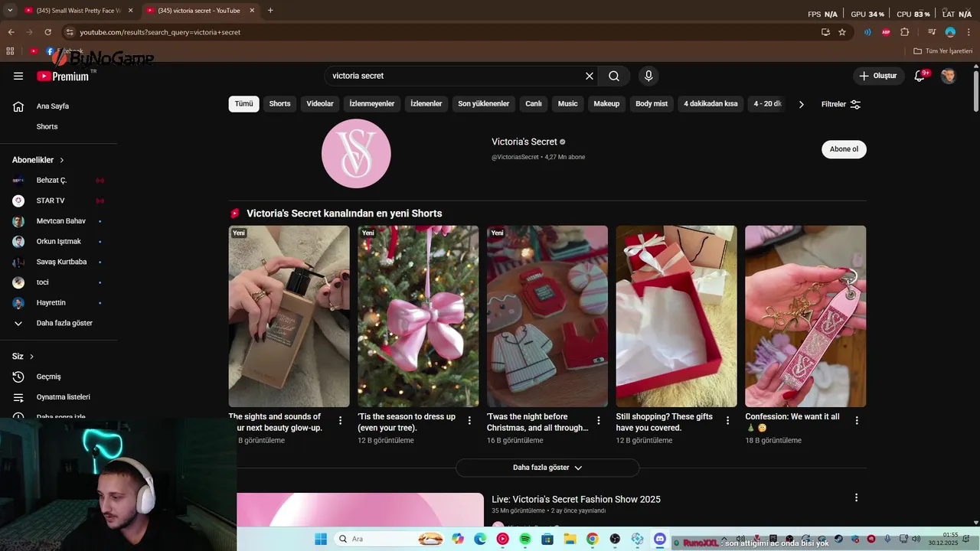Open the Chrome taskbar icon
The height and width of the screenshot is (551, 980).
(x=593, y=539)
